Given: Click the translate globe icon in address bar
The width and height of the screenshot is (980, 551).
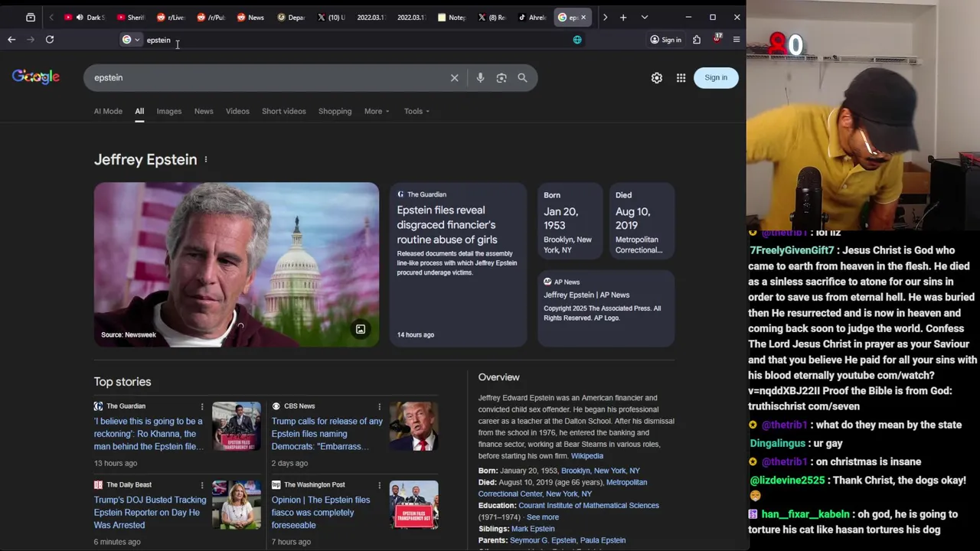Looking at the screenshot, I should pyautogui.click(x=577, y=40).
